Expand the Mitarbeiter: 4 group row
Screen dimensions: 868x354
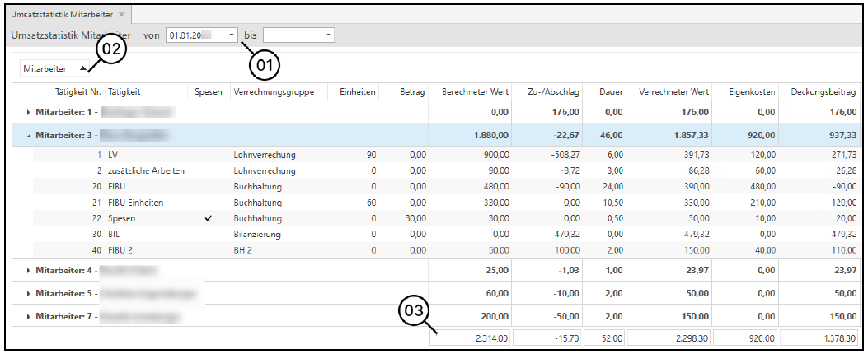28,270
